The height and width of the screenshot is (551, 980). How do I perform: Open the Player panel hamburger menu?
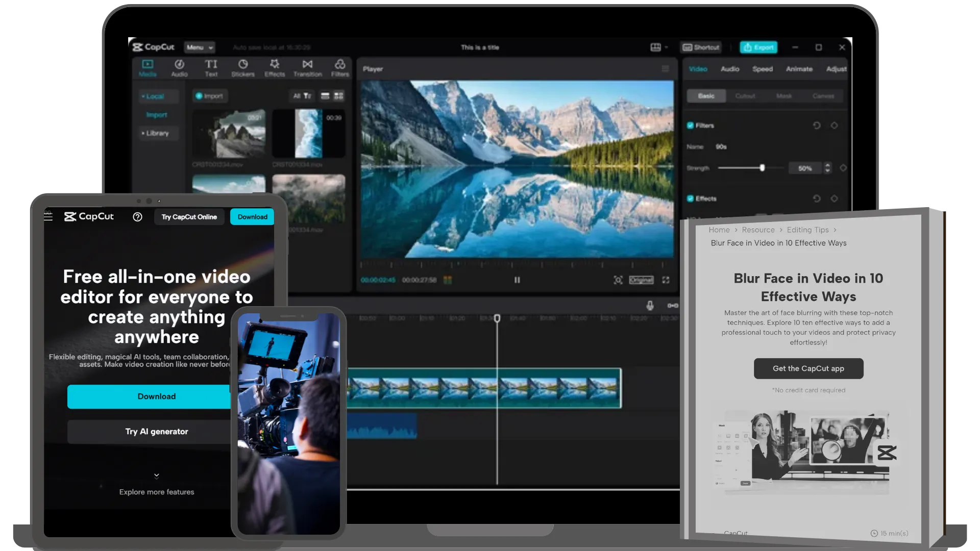[665, 69]
